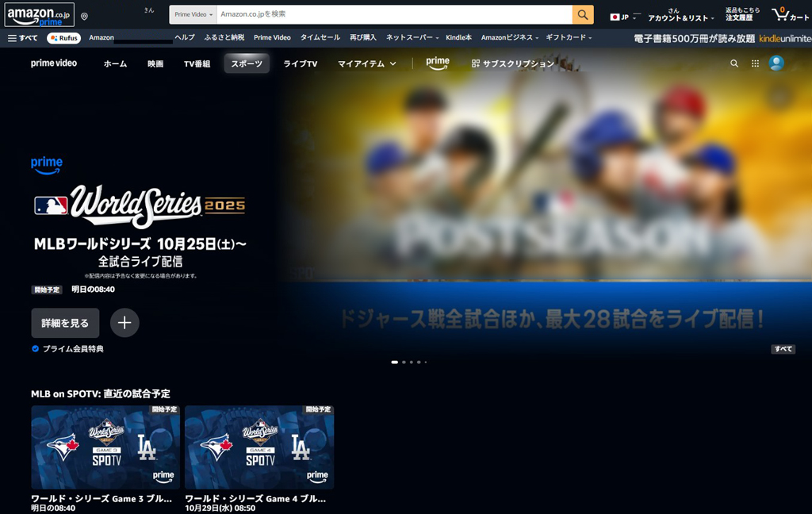Viewport: 812px width, 514px height.
Task: Open the Prime Video apps grid icon
Action: point(755,63)
